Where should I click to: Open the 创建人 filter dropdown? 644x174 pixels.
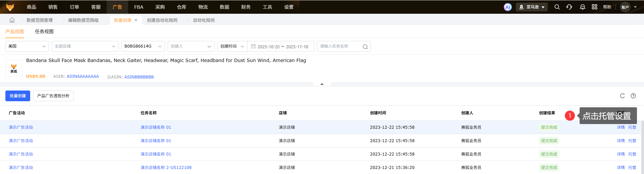tap(191, 46)
